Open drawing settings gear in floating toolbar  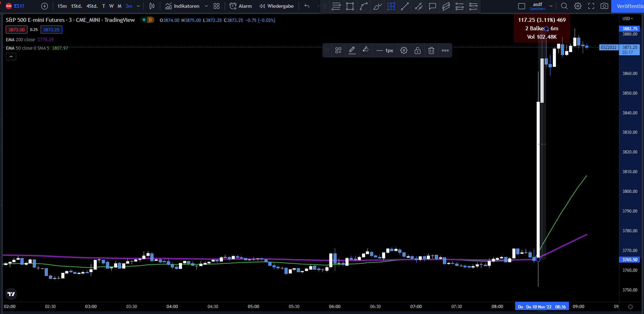(404, 50)
